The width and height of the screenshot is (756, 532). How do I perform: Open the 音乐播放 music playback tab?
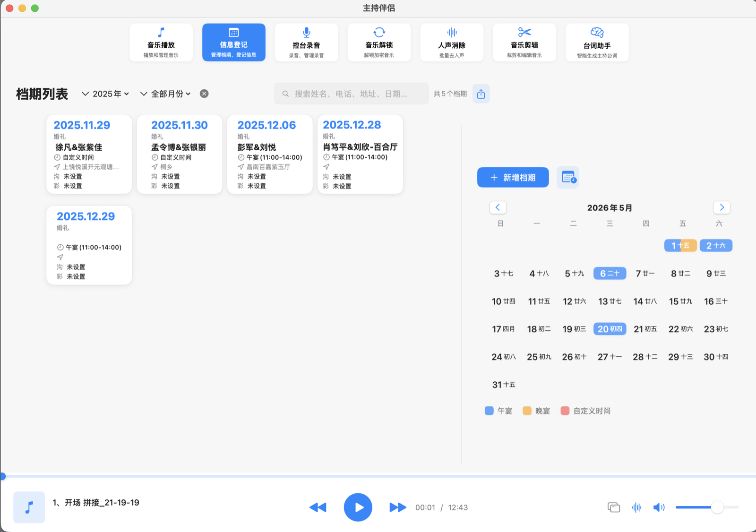point(161,43)
